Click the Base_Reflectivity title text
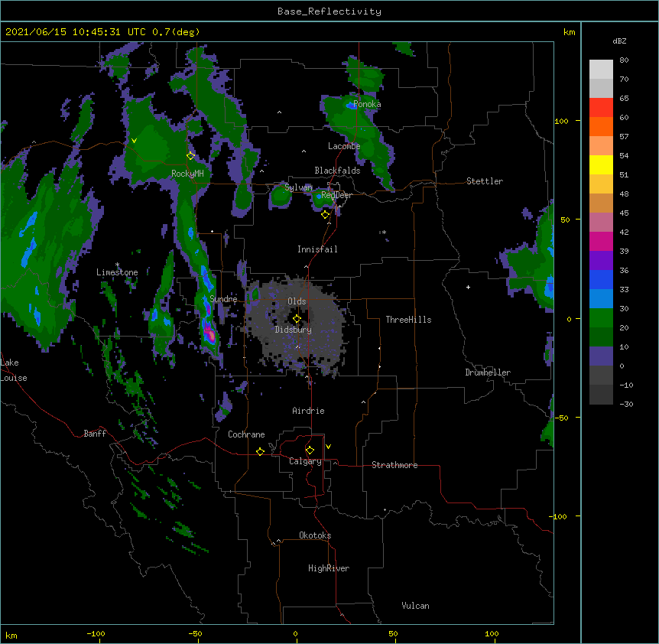This screenshot has height=644, width=659. click(329, 11)
